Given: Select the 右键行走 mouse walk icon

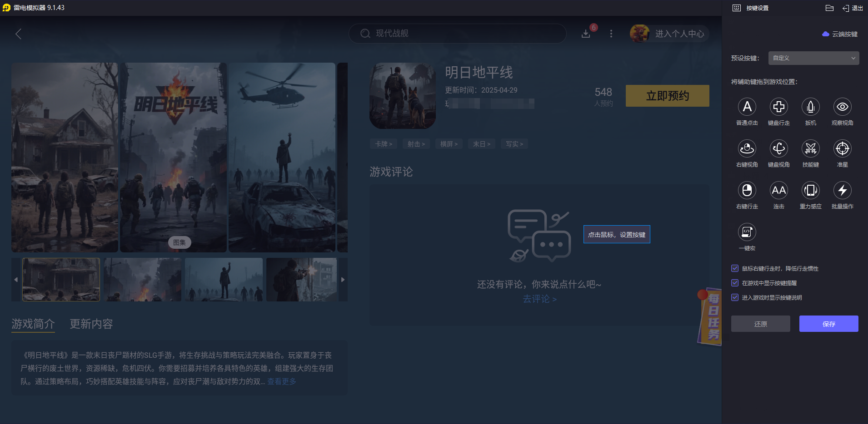Looking at the screenshot, I should click(x=747, y=191).
